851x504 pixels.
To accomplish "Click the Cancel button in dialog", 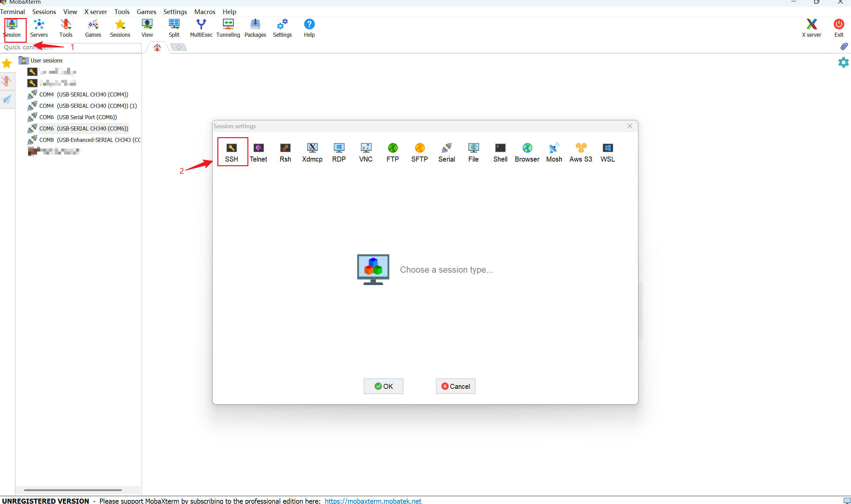I will pyautogui.click(x=455, y=386).
